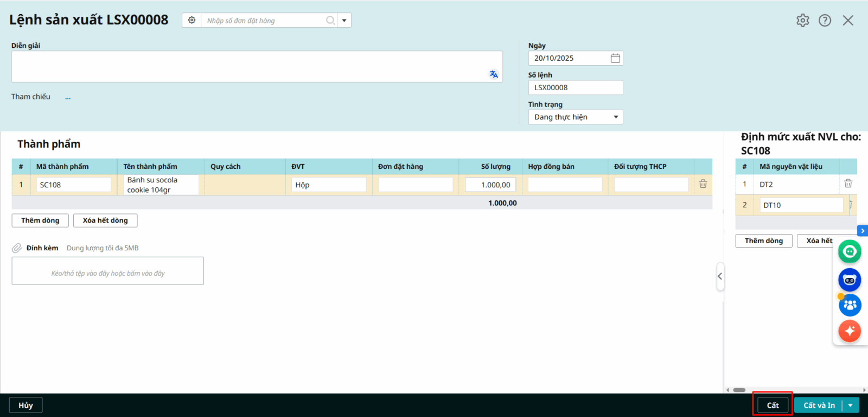
Task: Click the Cất save button
Action: tap(773, 405)
